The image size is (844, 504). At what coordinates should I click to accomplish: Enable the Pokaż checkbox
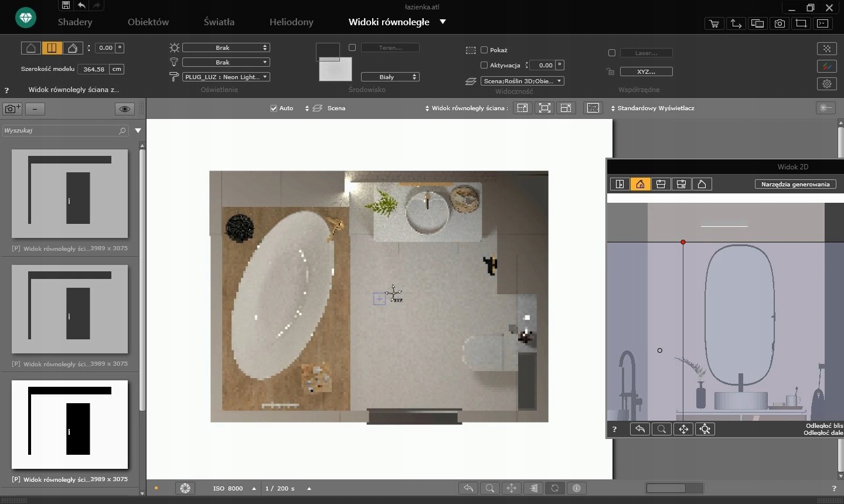tap(484, 50)
